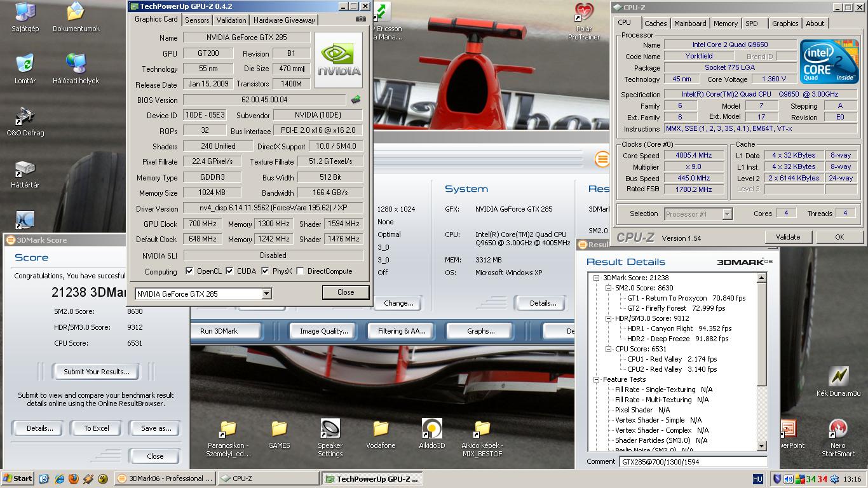Click the Save as... button
The width and height of the screenshot is (868, 488).
point(156,428)
